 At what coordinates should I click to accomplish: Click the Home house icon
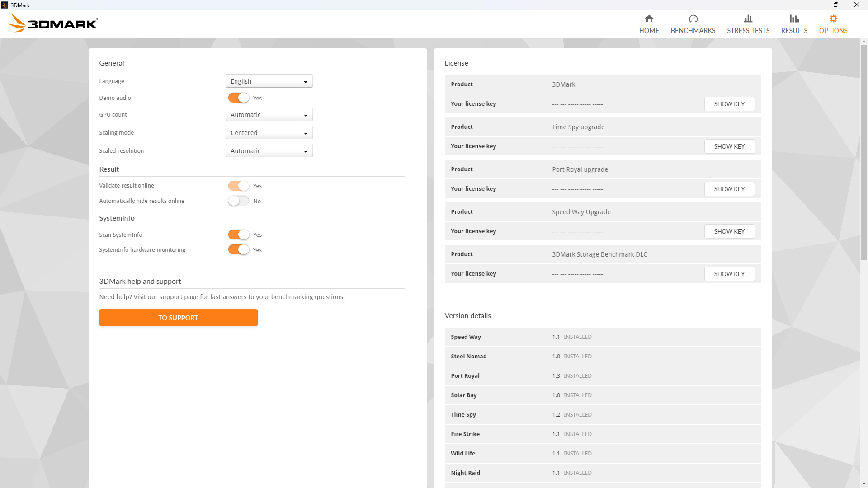[649, 19]
